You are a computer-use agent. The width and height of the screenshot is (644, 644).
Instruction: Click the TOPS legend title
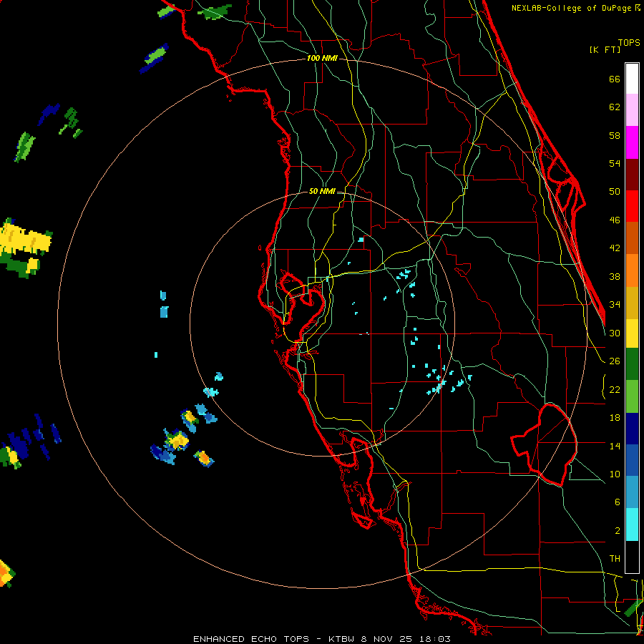629,42
